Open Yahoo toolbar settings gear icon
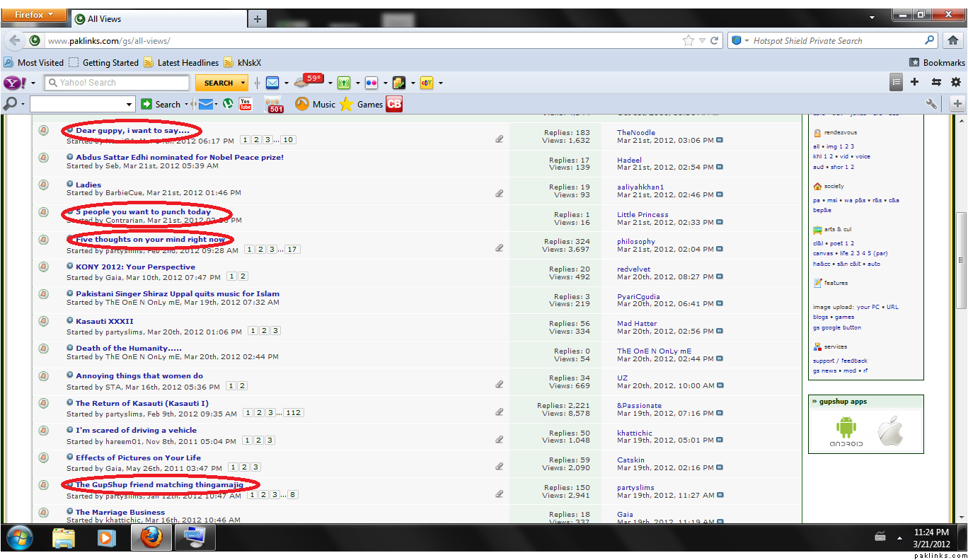Viewport: 968px width, 560px height. [956, 82]
